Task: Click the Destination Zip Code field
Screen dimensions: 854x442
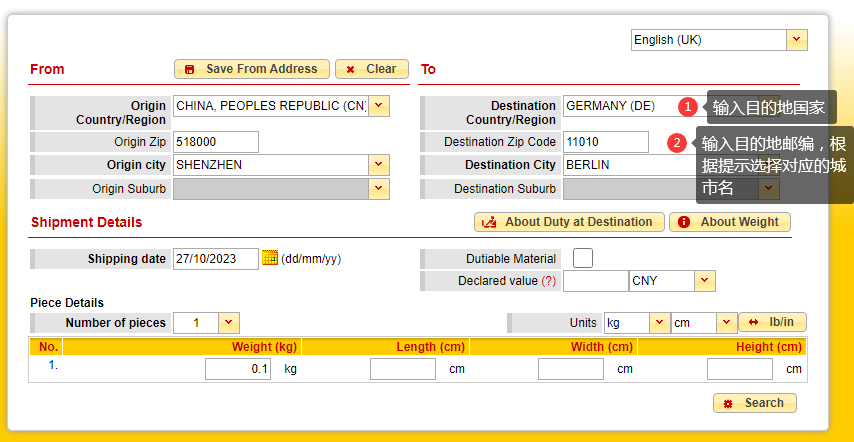Action: coord(605,142)
